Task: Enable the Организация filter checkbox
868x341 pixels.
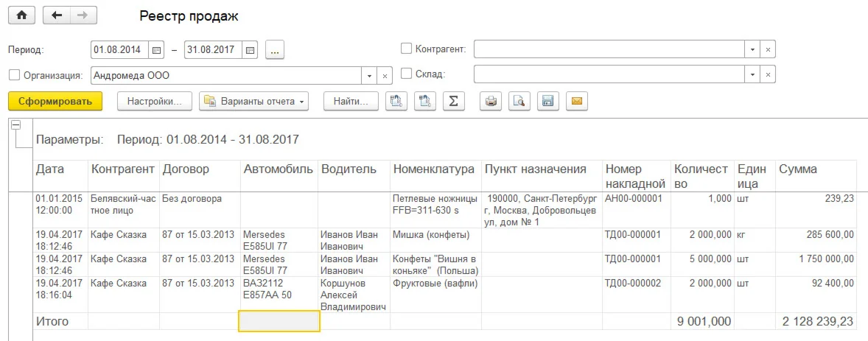Action: click(x=15, y=74)
